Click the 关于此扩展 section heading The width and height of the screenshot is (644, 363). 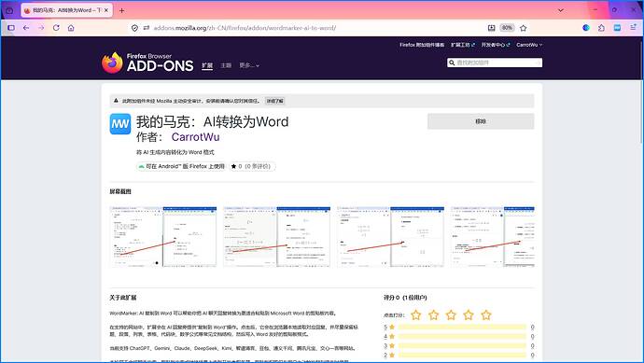[x=123, y=298]
